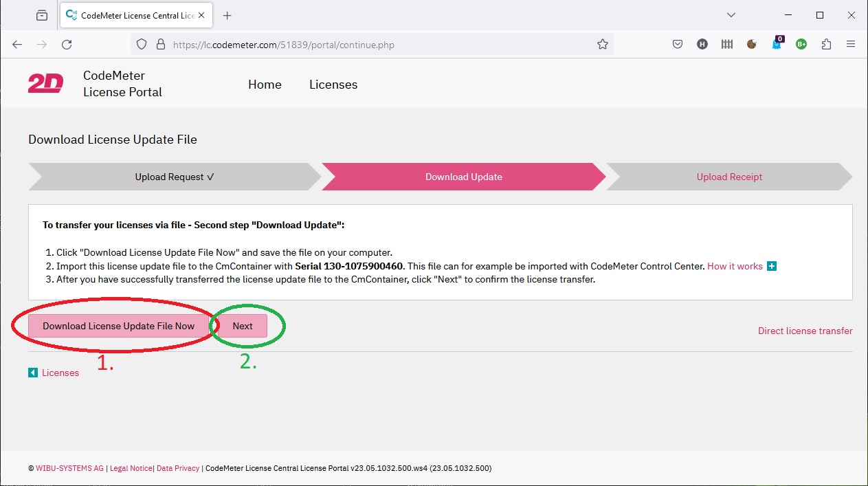
Task: Save page to Pocket
Action: (677, 44)
